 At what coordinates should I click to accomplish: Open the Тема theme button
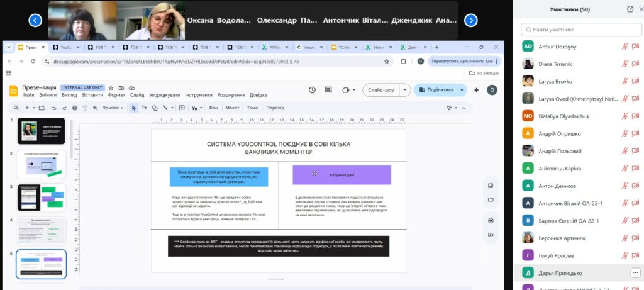pyautogui.click(x=252, y=108)
